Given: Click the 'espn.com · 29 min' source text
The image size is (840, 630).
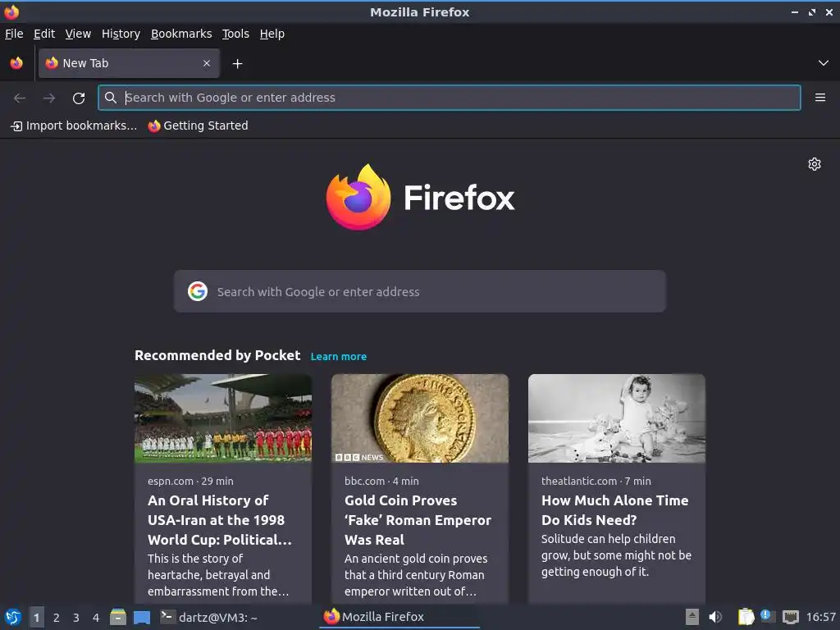Looking at the screenshot, I should (x=190, y=481).
